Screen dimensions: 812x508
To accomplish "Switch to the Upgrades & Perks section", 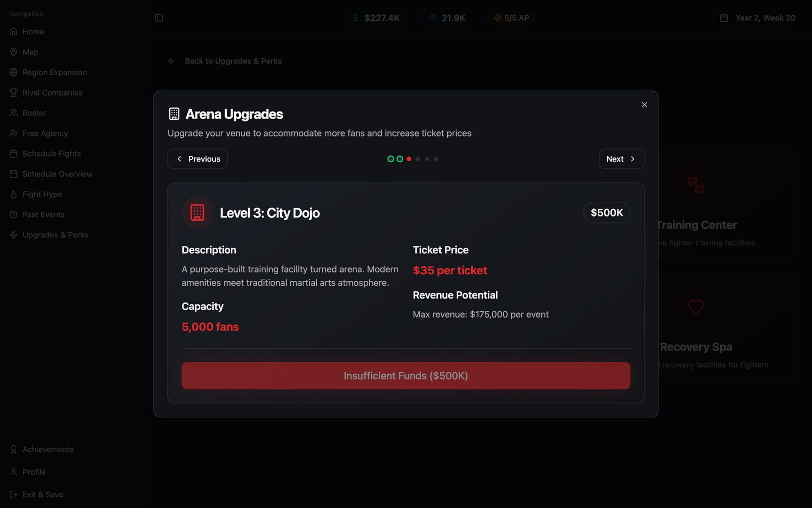I will pyautogui.click(x=55, y=235).
